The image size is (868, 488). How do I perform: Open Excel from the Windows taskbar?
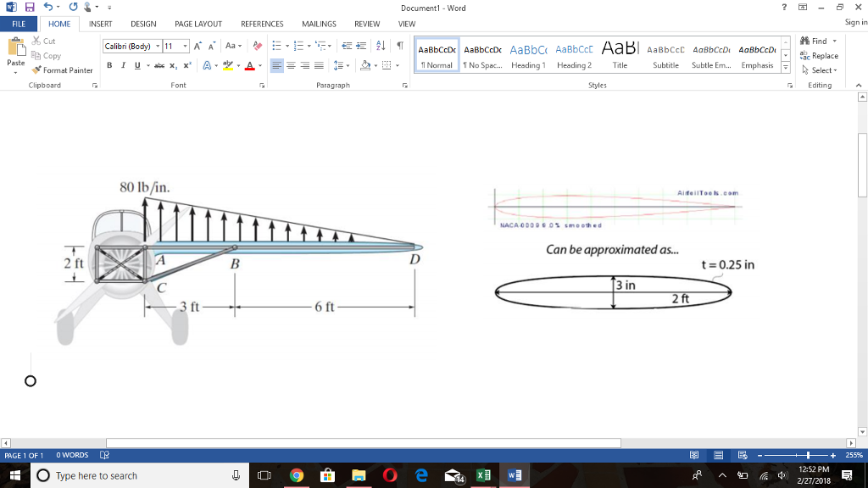[x=484, y=475]
